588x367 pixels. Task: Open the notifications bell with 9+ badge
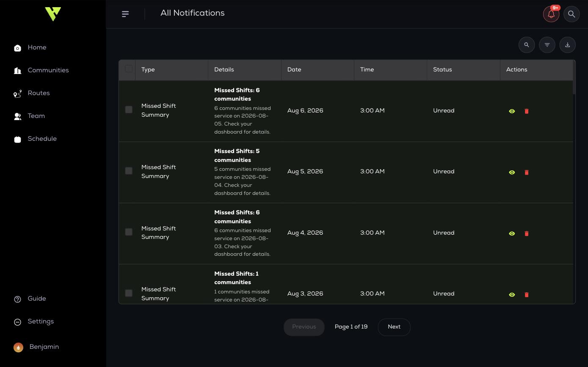point(551,14)
